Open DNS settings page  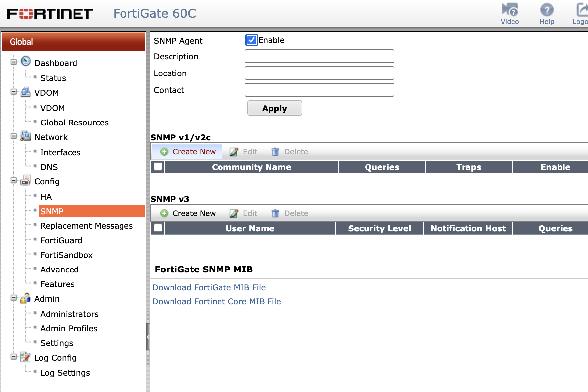point(49,167)
